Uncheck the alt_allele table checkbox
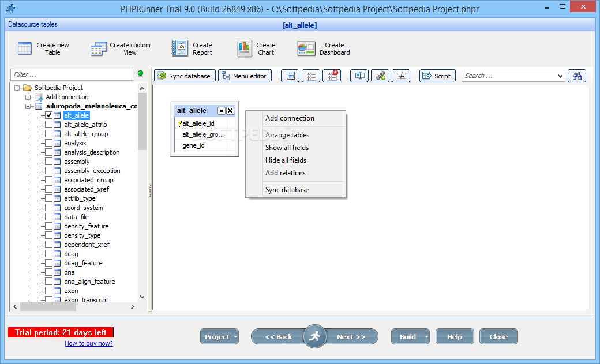The image size is (600, 364). click(48, 115)
